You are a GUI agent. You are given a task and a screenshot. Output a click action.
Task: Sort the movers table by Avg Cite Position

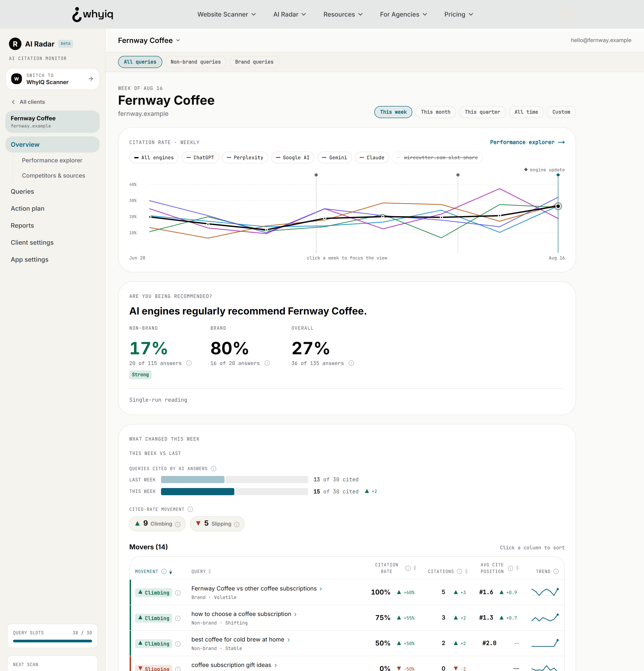coord(517,568)
